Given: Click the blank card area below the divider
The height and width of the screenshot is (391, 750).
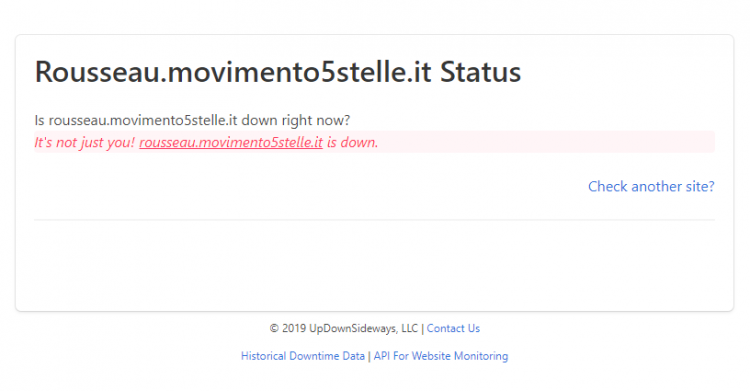Looking at the screenshot, I should point(375,266).
